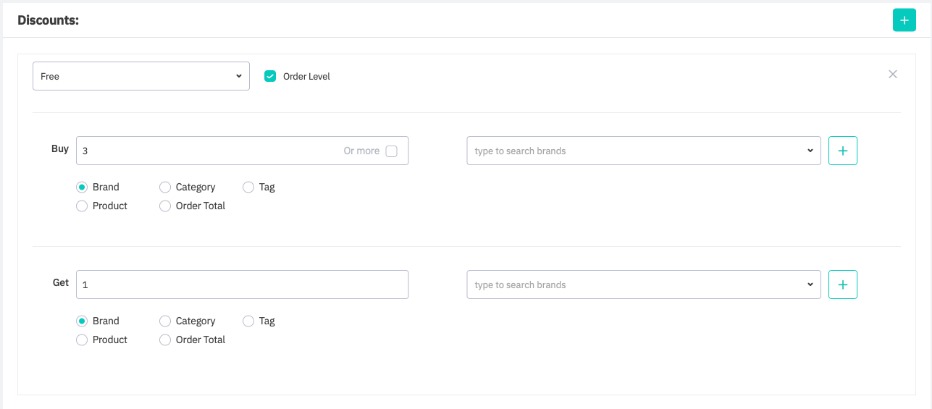Image resolution: width=932 pixels, height=409 pixels.
Task: Pick Tag radio in the Get section
Action: tap(248, 321)
